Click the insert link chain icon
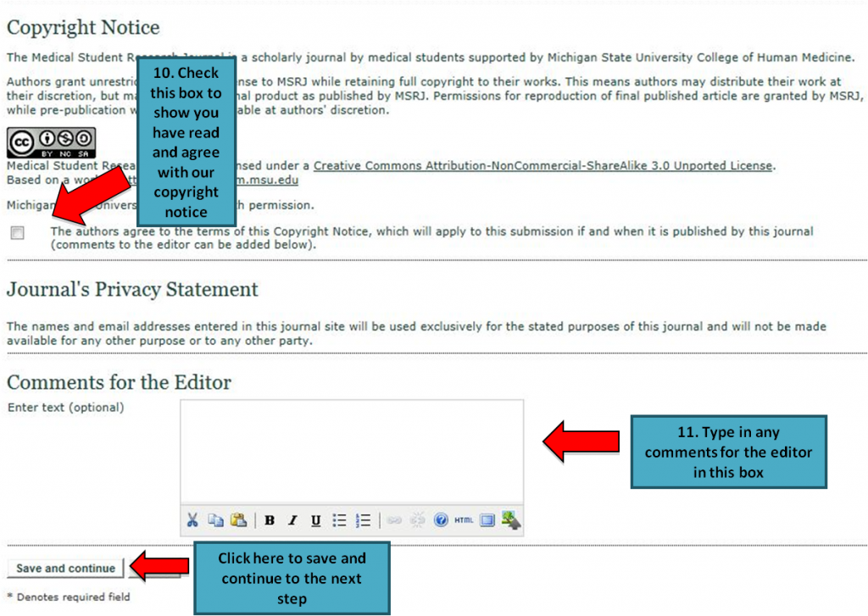Screen dimensions: 868x616 [x=394, y=520]
